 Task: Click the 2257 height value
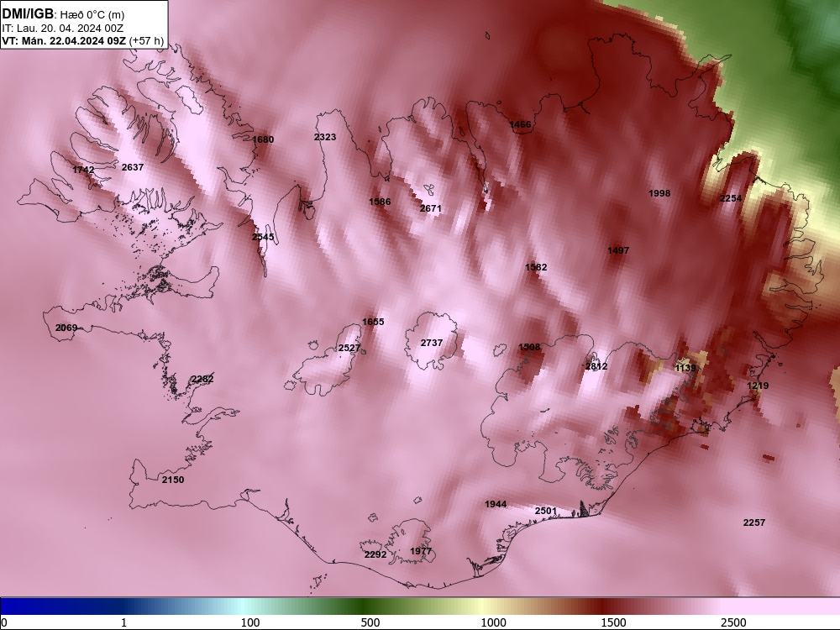[x=753, y=522]
